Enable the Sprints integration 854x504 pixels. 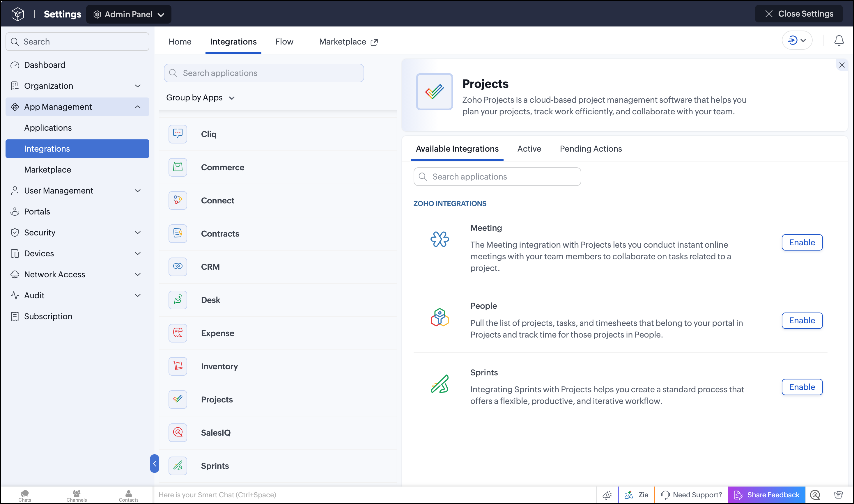click(x=802, y=387)
